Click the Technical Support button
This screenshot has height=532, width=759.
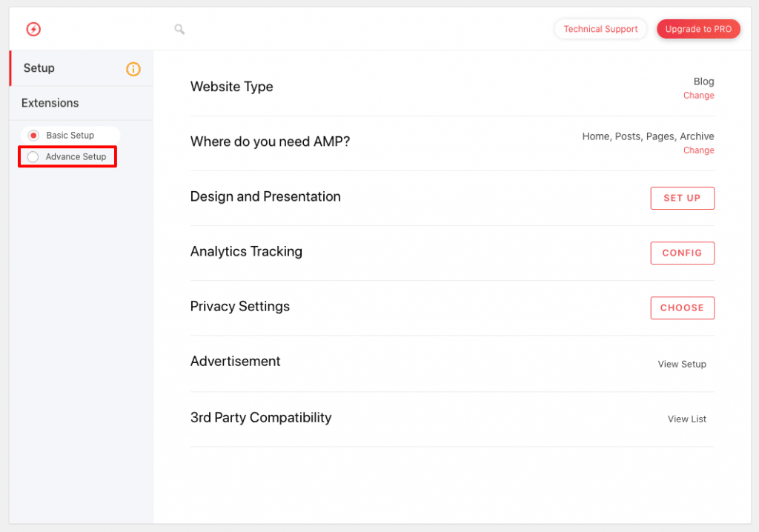(x=600, y=29)
